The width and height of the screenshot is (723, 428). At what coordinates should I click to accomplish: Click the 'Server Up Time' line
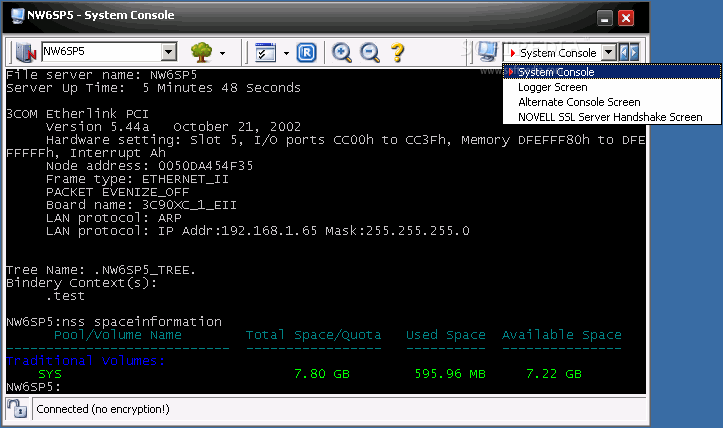(x=153, y=88)
